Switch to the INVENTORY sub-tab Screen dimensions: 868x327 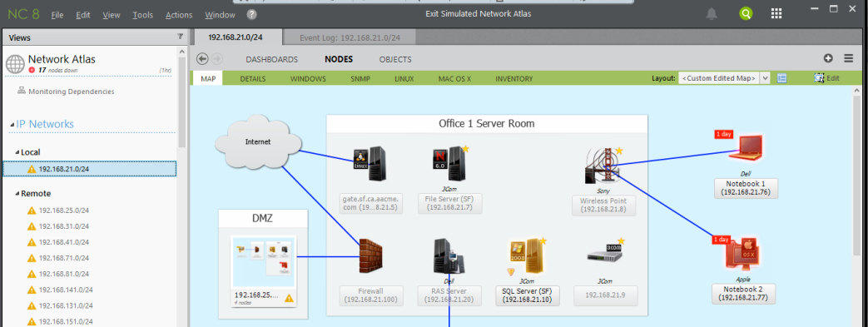[x=514, y=78]
